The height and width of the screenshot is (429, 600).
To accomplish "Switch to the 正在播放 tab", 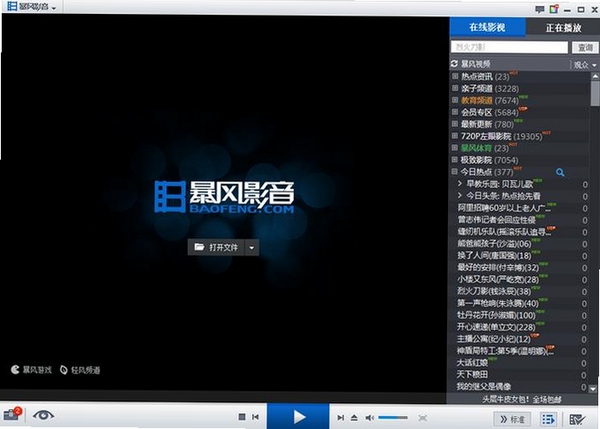I will click(563, 28).
